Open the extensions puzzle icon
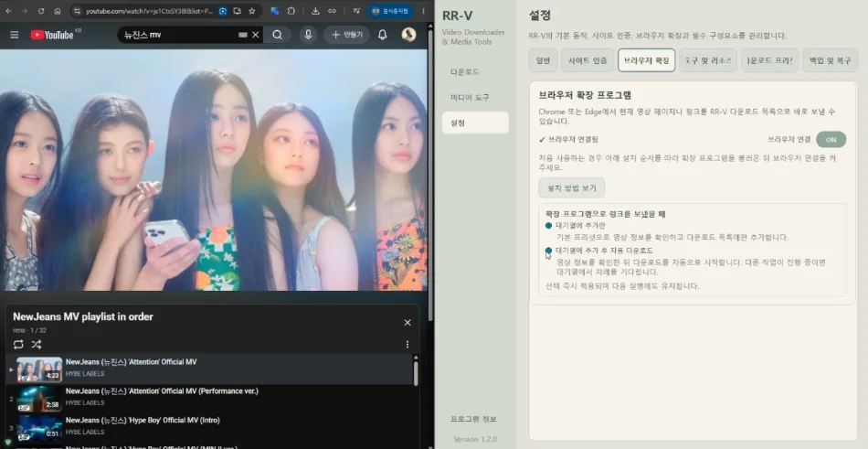 tap(291, 11)
